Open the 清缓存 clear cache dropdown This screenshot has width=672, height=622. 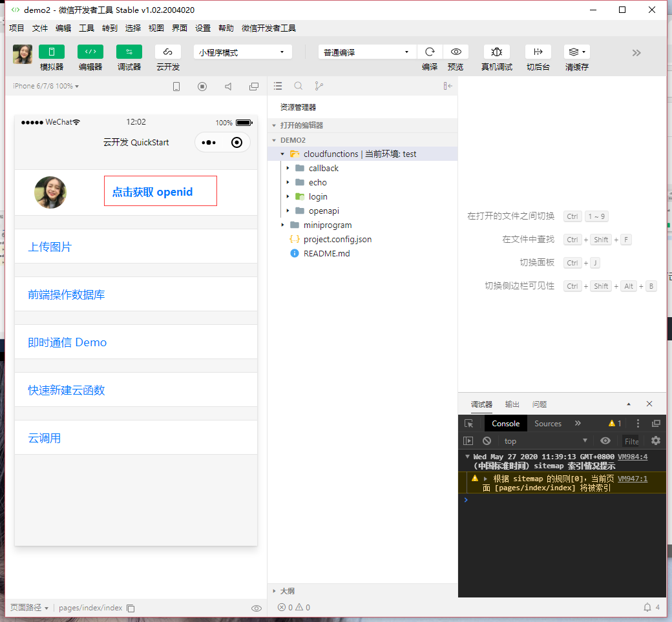pyautogui.click(x=577, y=52)
